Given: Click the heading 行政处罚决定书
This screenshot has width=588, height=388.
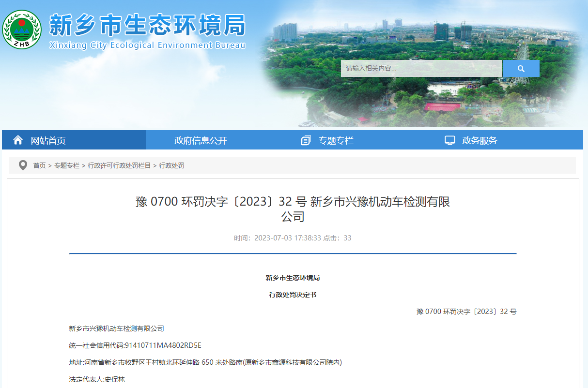Looking at the screenshot, I should [x=293, y=295].
